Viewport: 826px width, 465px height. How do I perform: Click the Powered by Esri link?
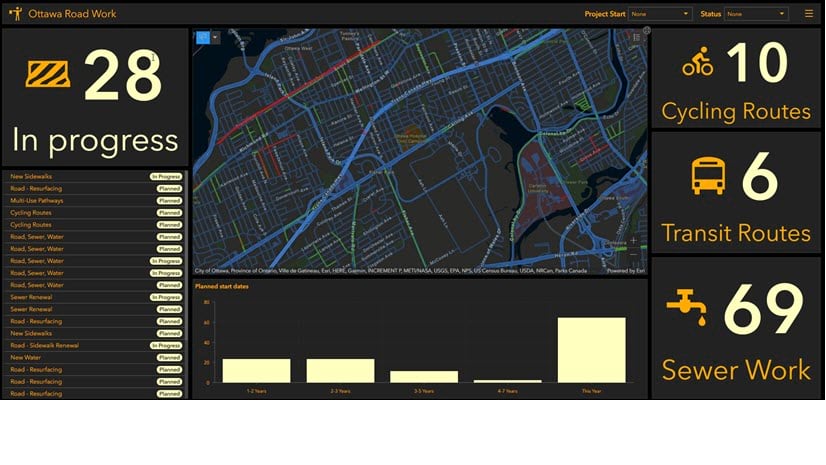tap(625, 271)
